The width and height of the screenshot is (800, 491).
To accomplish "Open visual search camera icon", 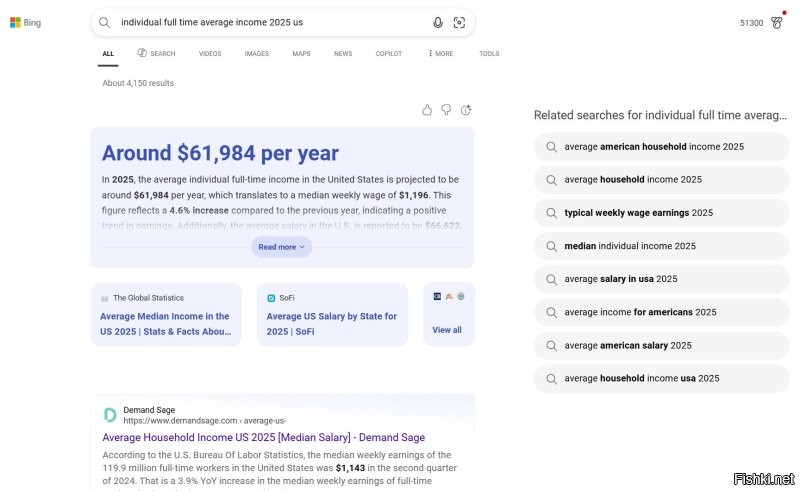I will [459, 22].
